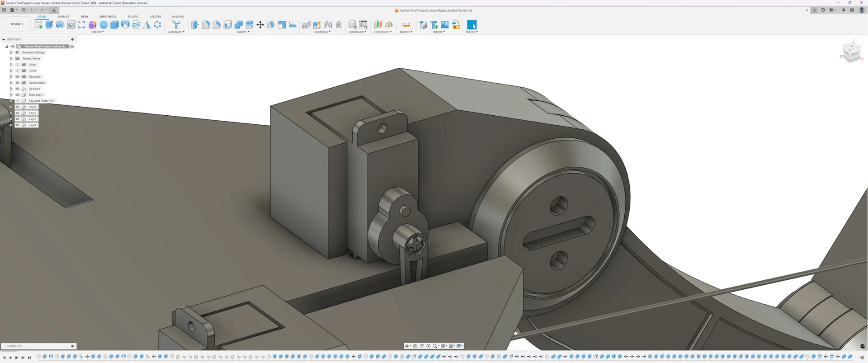Click the Measure ruler icon
This screenshot has height=363, width=868.
406,25
